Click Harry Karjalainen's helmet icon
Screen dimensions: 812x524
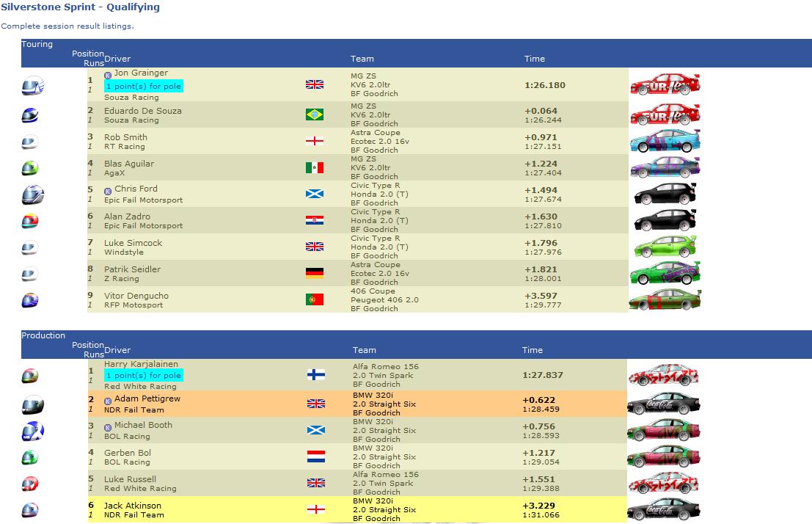coord(30,376)
